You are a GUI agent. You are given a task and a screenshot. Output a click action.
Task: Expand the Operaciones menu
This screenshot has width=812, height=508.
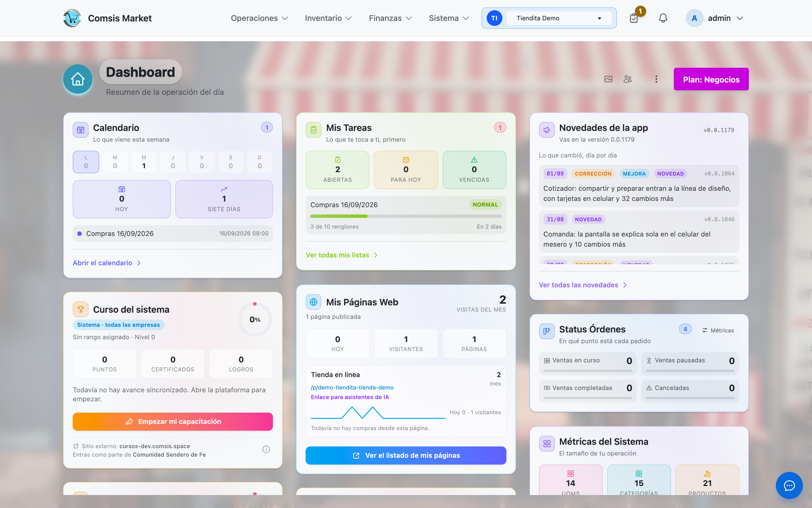259,18
